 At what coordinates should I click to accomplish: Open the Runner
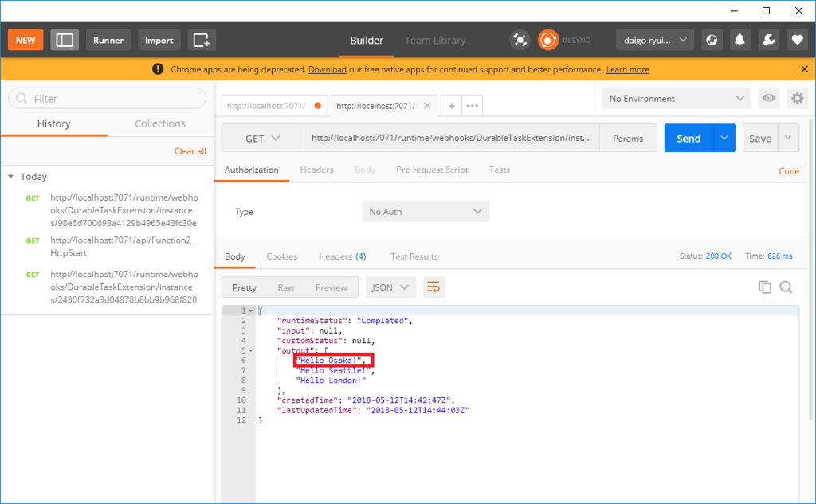pyautogui.click(x=108, y=40)
